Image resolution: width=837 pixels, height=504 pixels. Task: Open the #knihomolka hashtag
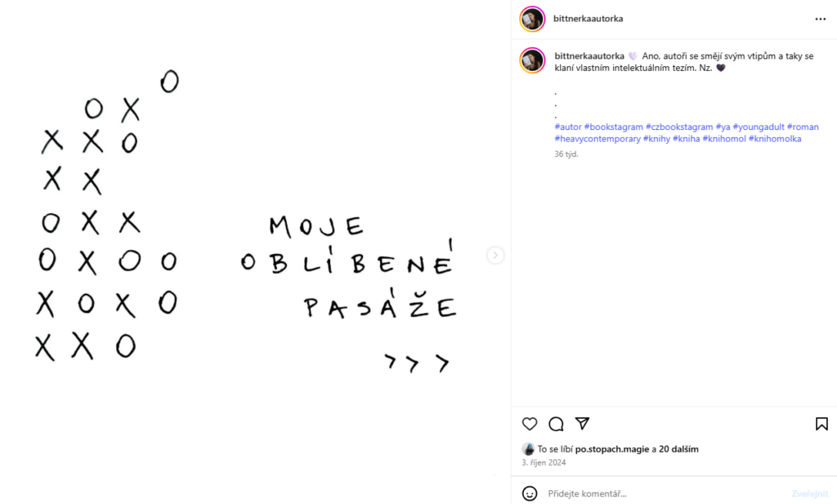click(x=775, y=139)
